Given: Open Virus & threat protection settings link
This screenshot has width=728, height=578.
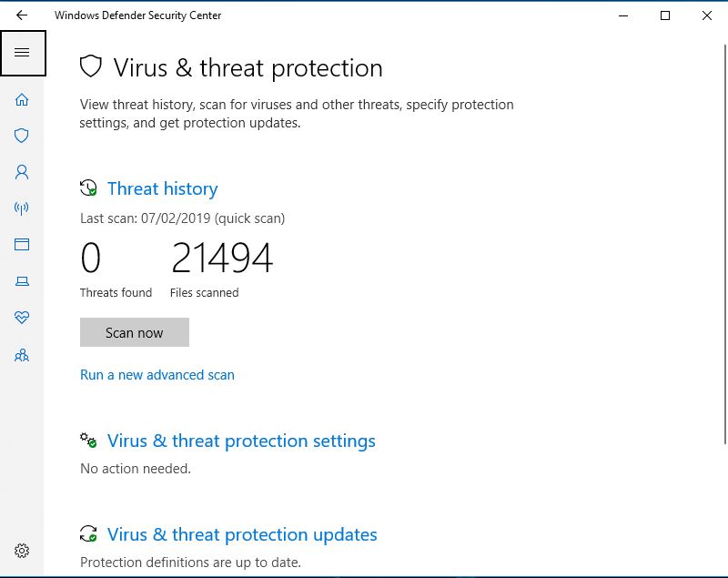Looking at the screenshot, I should click(241, 441).
